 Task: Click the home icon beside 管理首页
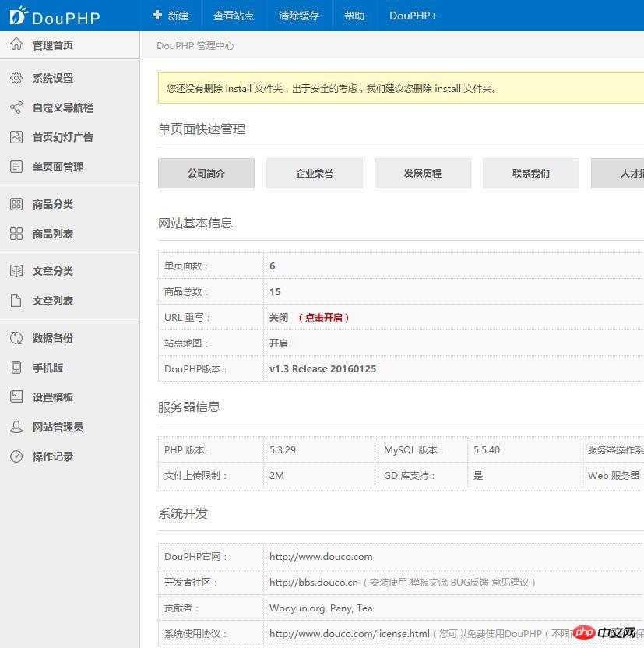tap(16, 45)
